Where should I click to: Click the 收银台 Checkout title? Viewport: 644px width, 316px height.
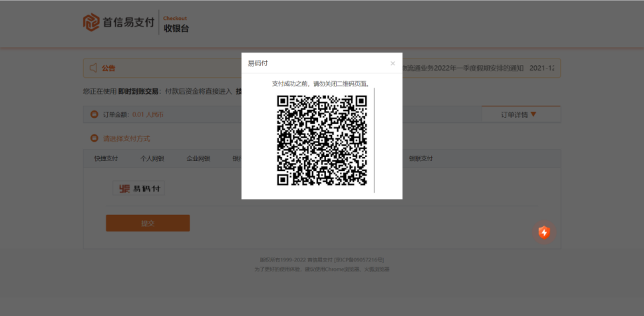click(176, 25)
